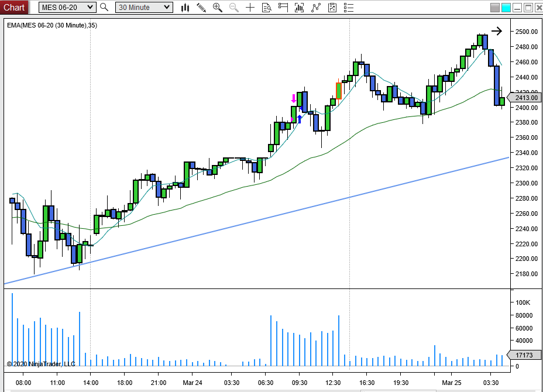Open the chart Properties list icon

(348, 8)
